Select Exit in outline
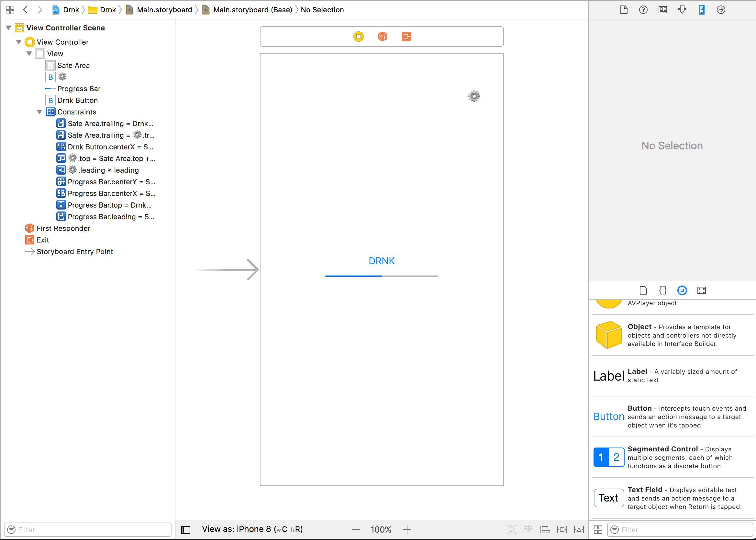Viewport: 756px width, 540px height. pyautogui.click(x=37, y=240)
